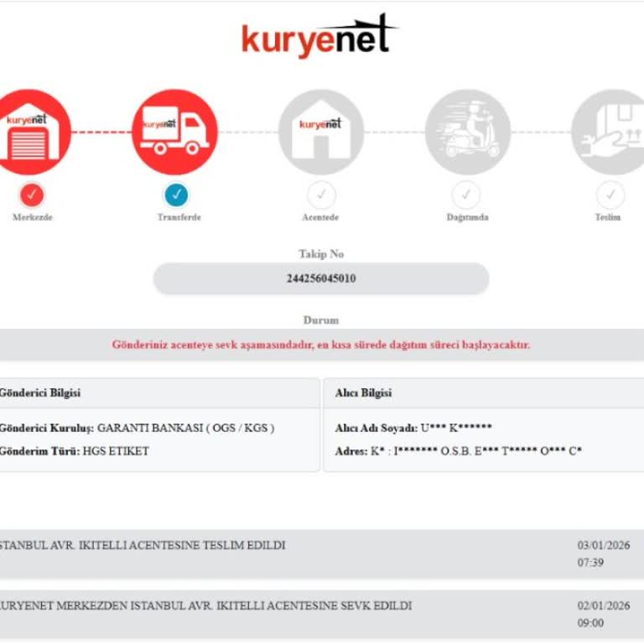Click the MERKEZDEN IKITELLI ACENTESINE SEVK EDILDI row

click(322, 615)
